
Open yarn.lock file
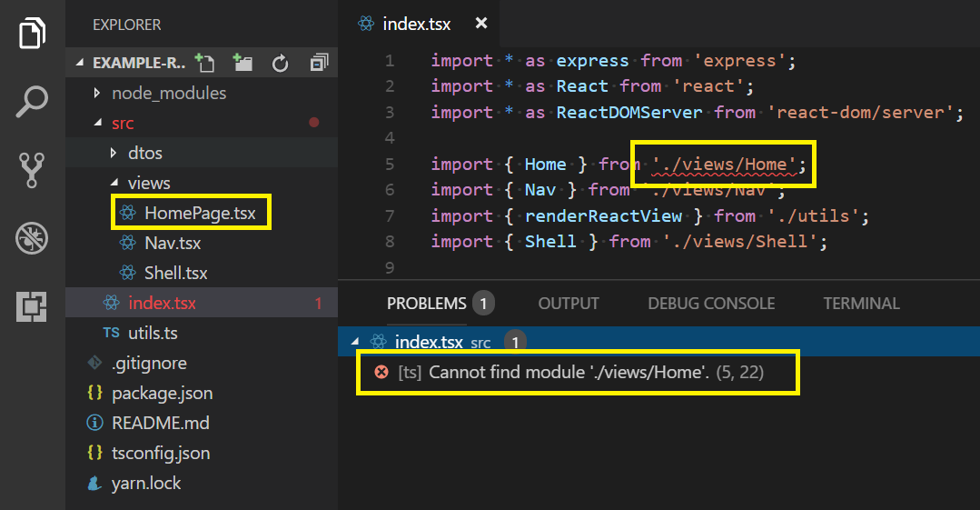(146, 483)
